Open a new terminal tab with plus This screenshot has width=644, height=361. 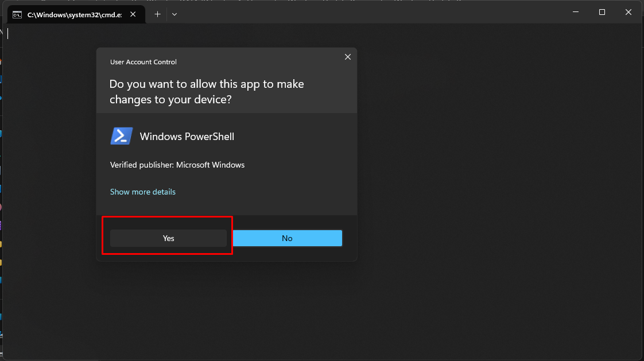pos(157,14)
